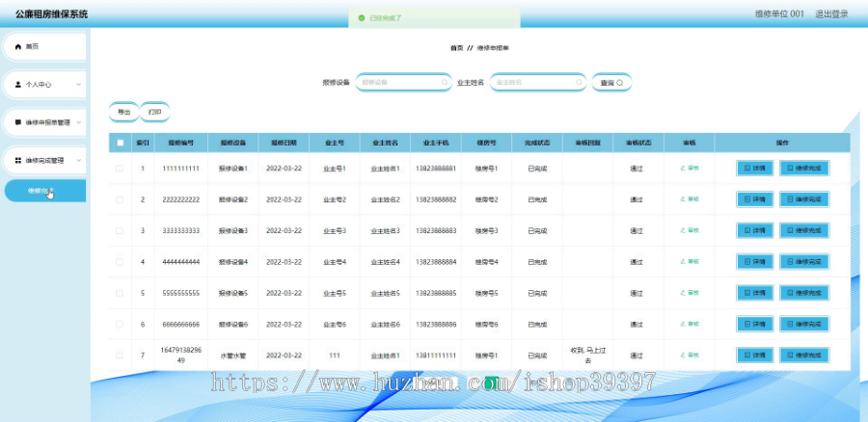Check the checkbox for row 6666666666

[120, 324]
